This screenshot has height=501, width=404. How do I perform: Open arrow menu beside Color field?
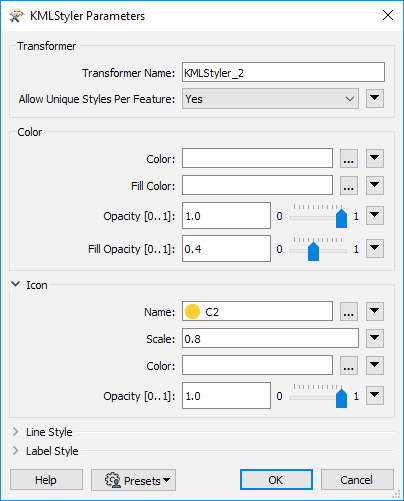(375, 158)
